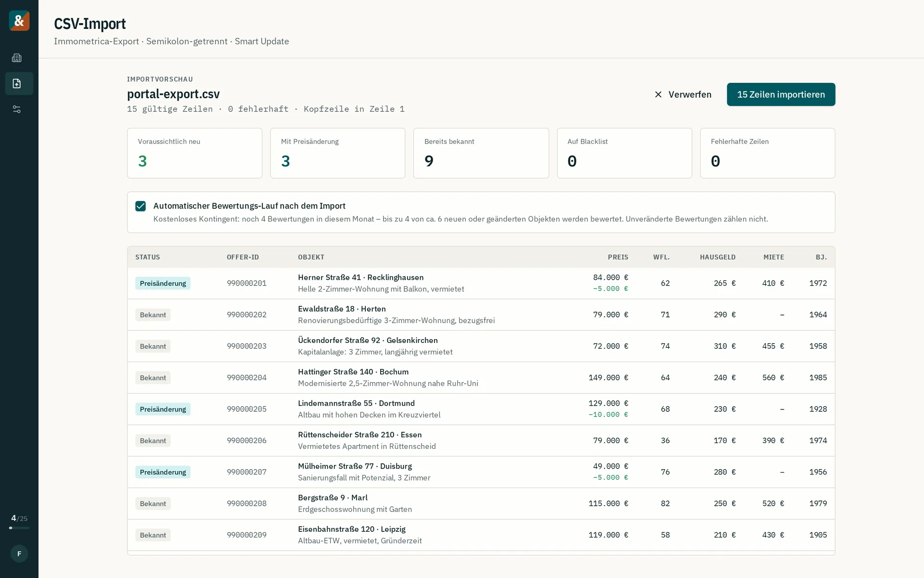Select Eisenbahnstraße 120 · Leipzig
Screen dimensions: 924x578
tap(351, 529)
